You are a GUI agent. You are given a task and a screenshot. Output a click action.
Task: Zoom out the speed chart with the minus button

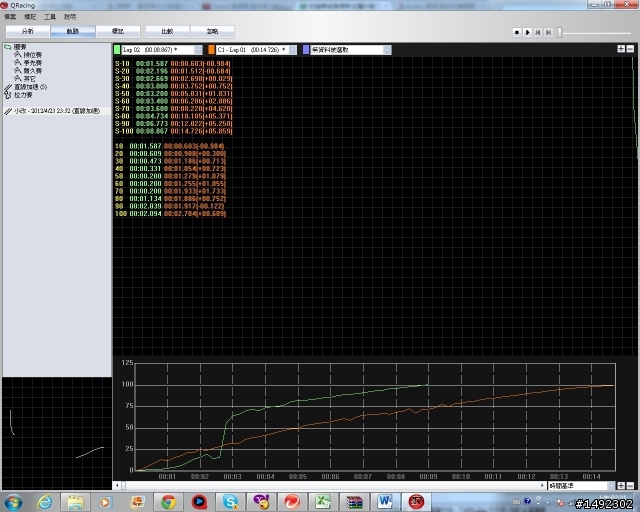point(630,485)
